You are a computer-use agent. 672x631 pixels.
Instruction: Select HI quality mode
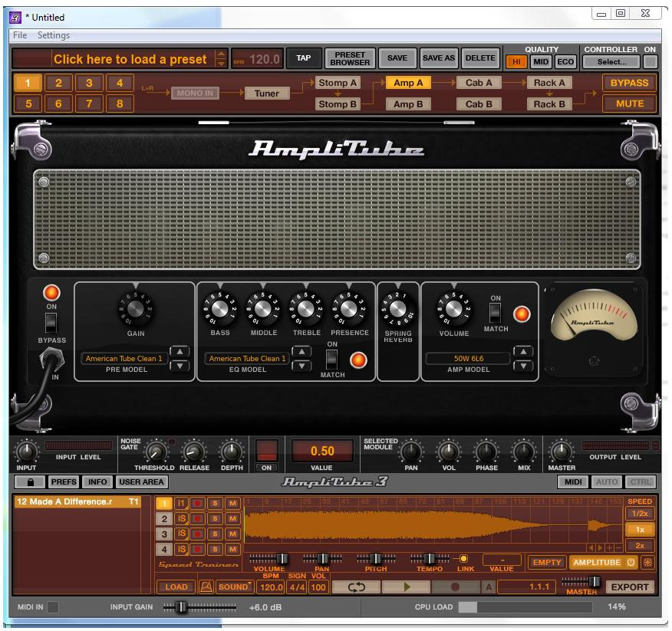pos(516,61)
